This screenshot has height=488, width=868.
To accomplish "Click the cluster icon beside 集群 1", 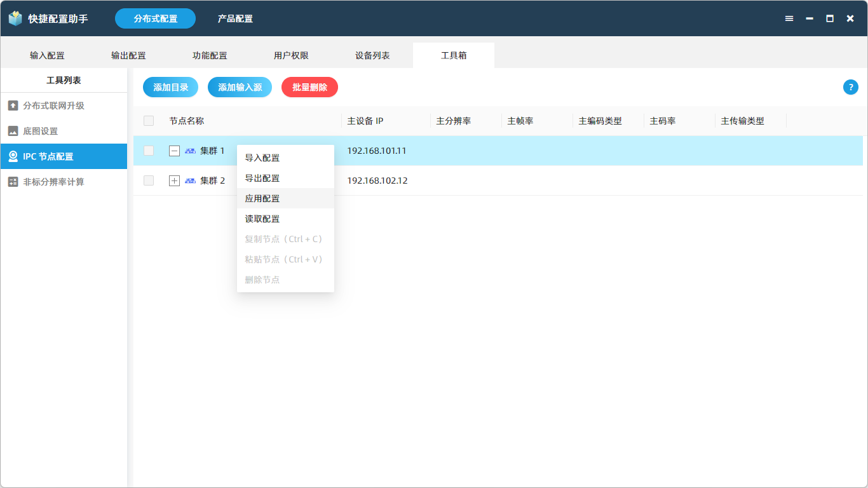I will coord(190,151).
